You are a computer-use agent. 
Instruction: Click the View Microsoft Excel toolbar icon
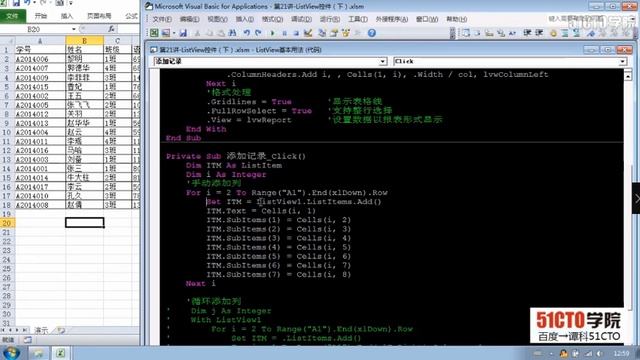click(x=154, y=33)
